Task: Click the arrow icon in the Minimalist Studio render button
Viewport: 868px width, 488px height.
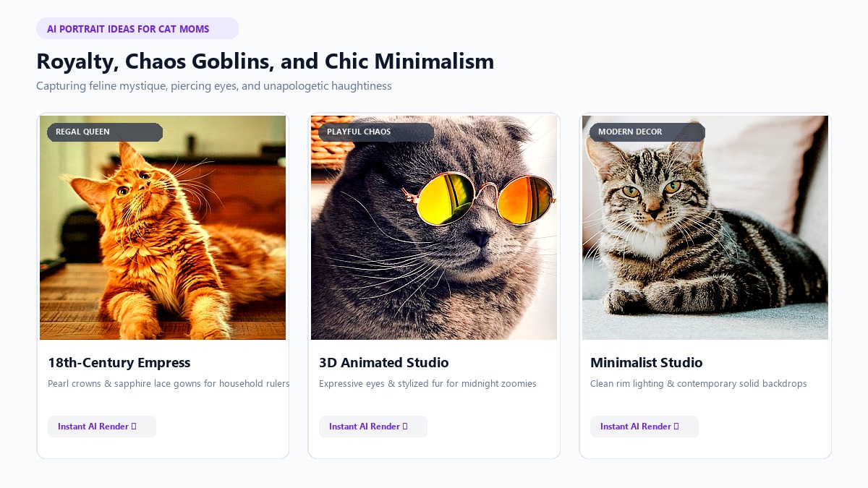Action: tap(676, 427)
